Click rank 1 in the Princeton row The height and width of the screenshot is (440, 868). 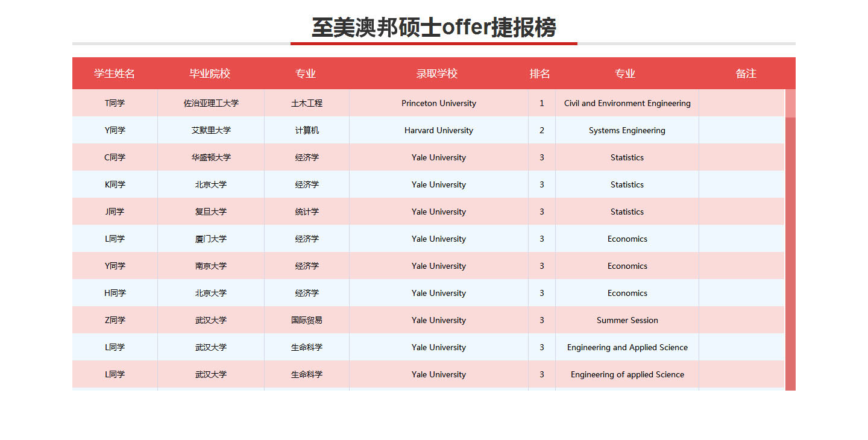tap(542, 103)
